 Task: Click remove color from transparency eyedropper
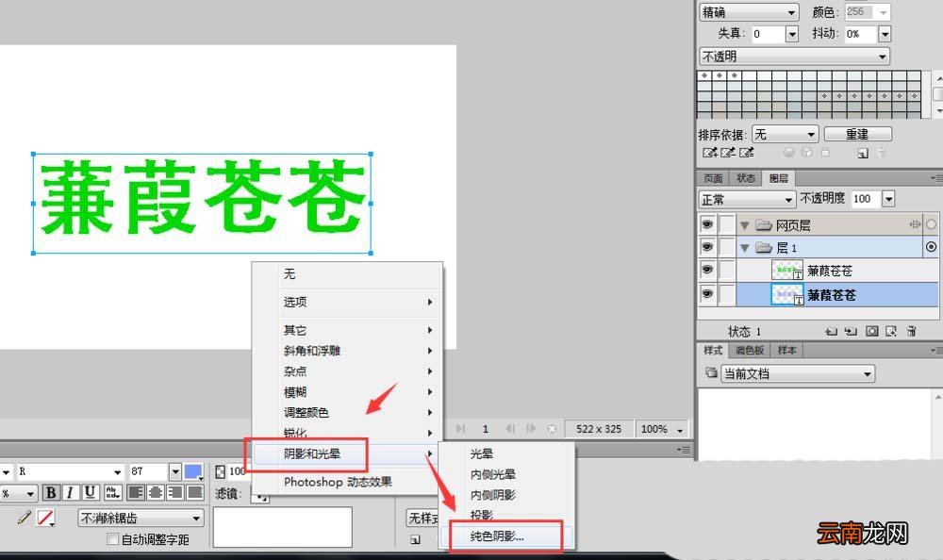(x=728, y=152)
